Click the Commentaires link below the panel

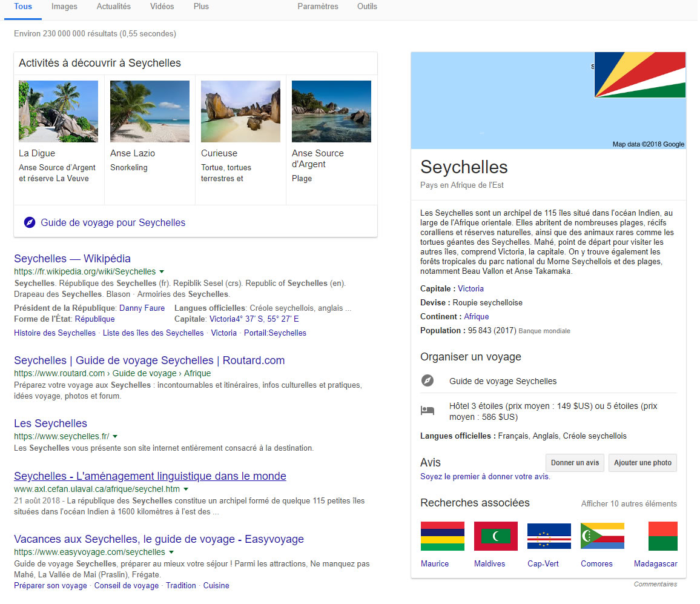pyautogui.click(x=655, y=585)
